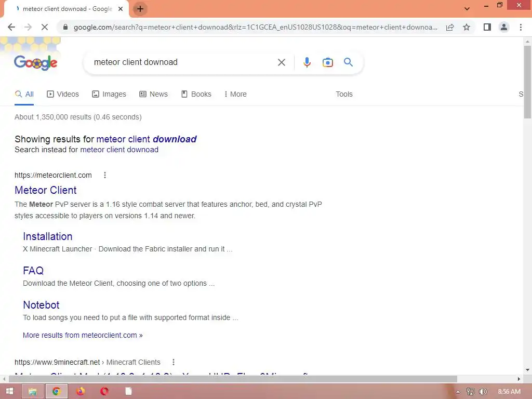
Task: Click the address bar URL
Action: (x=255, y=27)
